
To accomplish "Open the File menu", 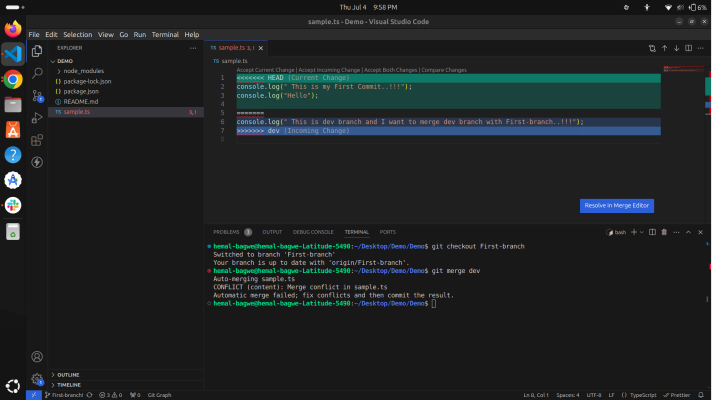I will 34,35.
